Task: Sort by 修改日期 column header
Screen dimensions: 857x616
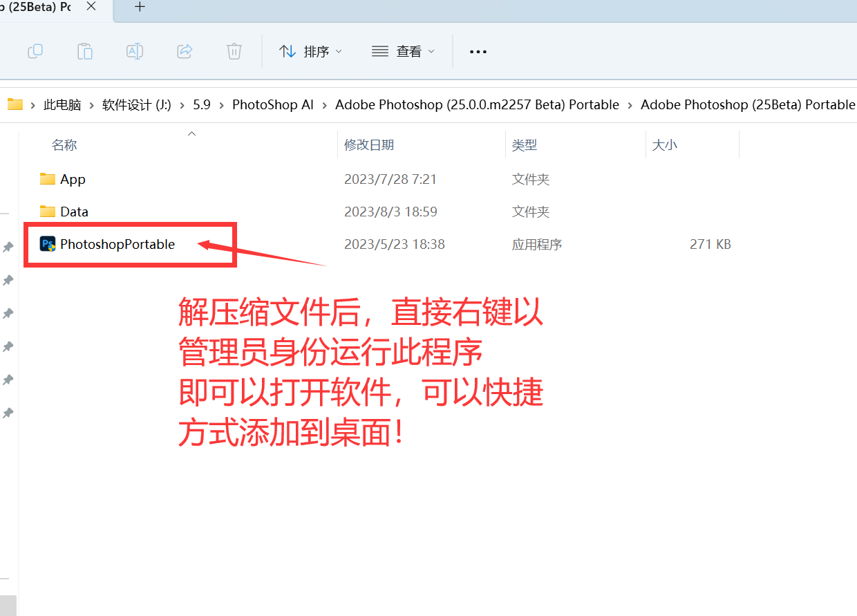Action: [369, 145]
